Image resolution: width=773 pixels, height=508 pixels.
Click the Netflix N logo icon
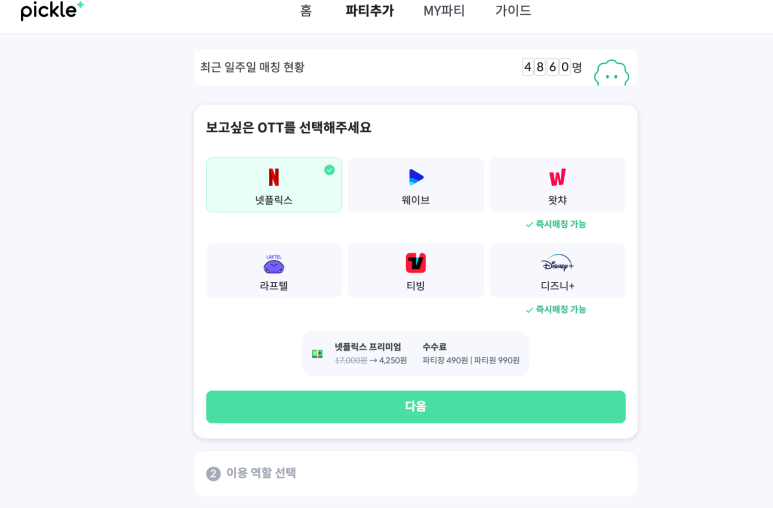pos(274,177)
